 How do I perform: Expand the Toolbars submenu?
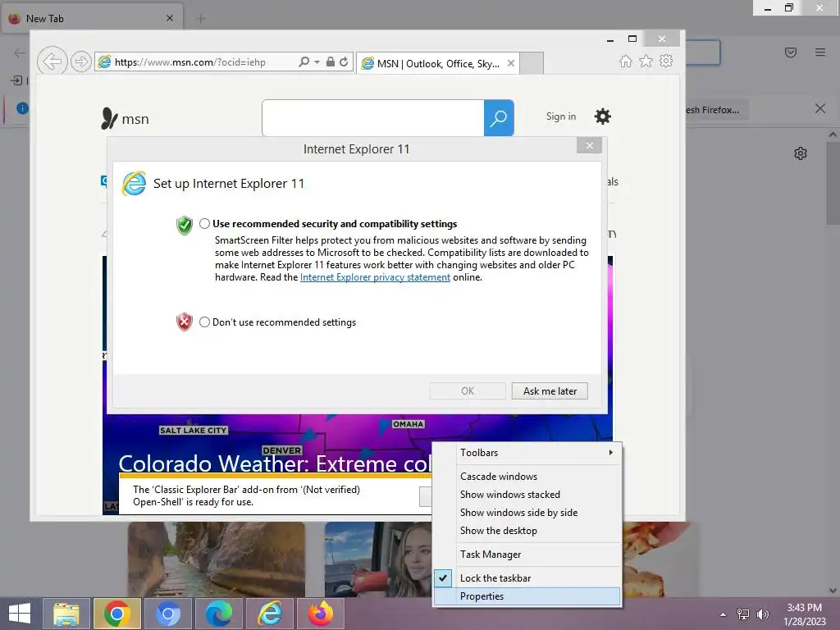click(x=527, y=453)
